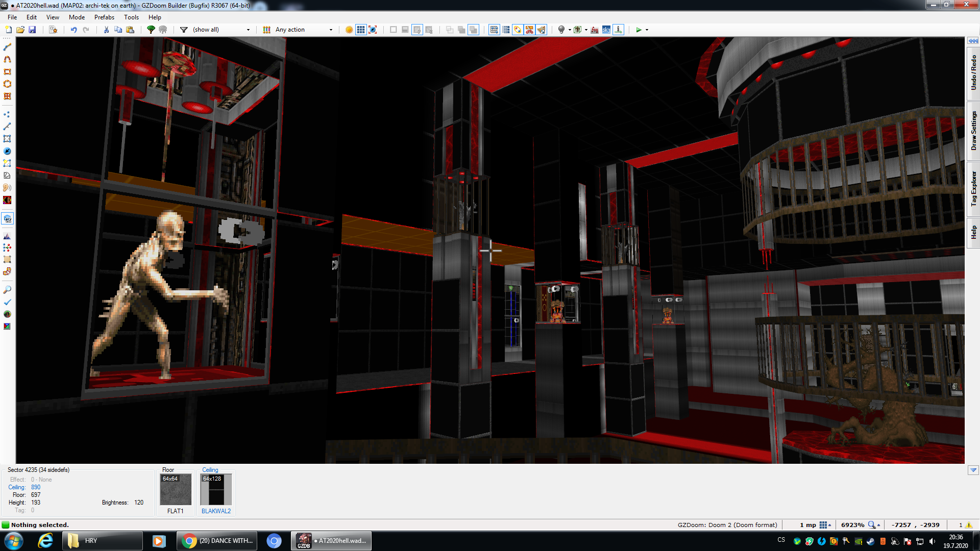Screen dimensions: 980x551
Task: Open the things filter configuration funnel icon
Action: pos(184,30)
